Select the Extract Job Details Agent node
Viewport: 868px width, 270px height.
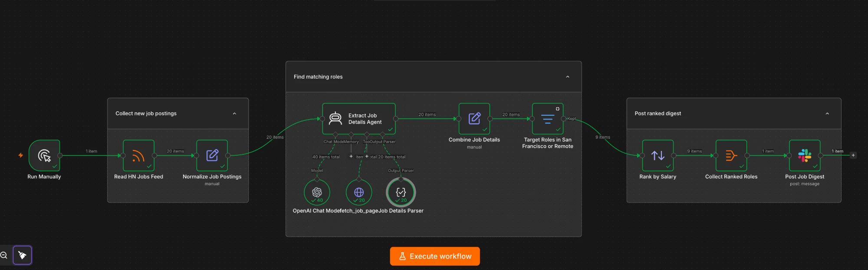[x=359, y=119]
